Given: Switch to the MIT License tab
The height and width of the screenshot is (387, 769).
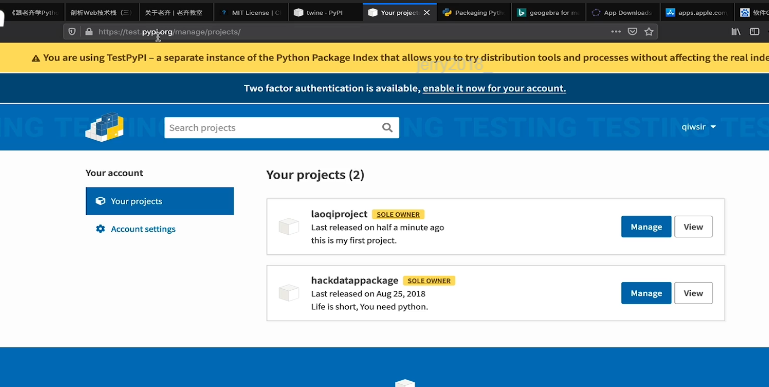Looking at the screenshot, I should tap(251, 13).
